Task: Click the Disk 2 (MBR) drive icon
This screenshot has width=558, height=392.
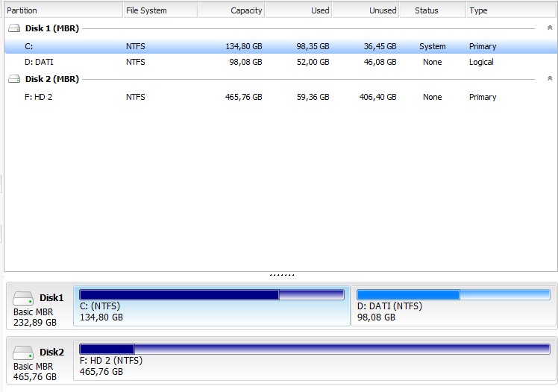Action: click(x=14, y=79)
